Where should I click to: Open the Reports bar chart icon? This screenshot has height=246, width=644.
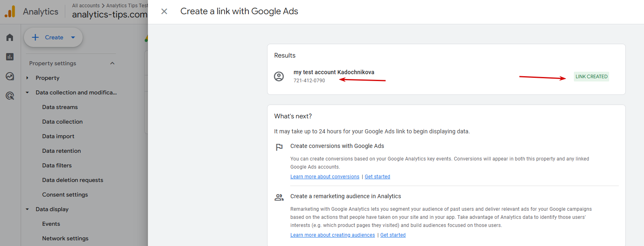(10, 57)
